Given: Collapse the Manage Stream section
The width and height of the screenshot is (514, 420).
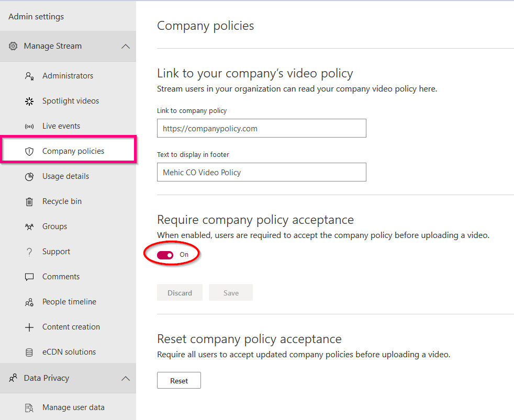Looking at the screenshot, I should tap(125, 46).
